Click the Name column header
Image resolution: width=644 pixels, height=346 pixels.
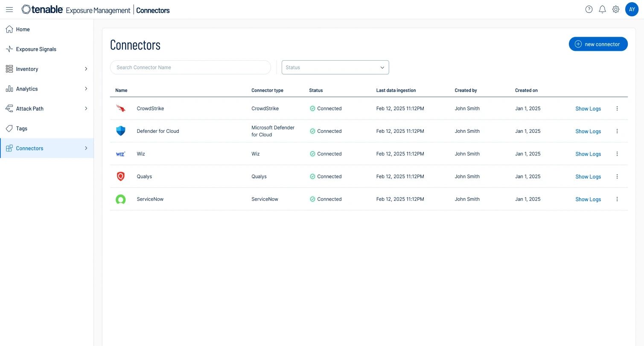pyautogui.click(x=121, y=91)
